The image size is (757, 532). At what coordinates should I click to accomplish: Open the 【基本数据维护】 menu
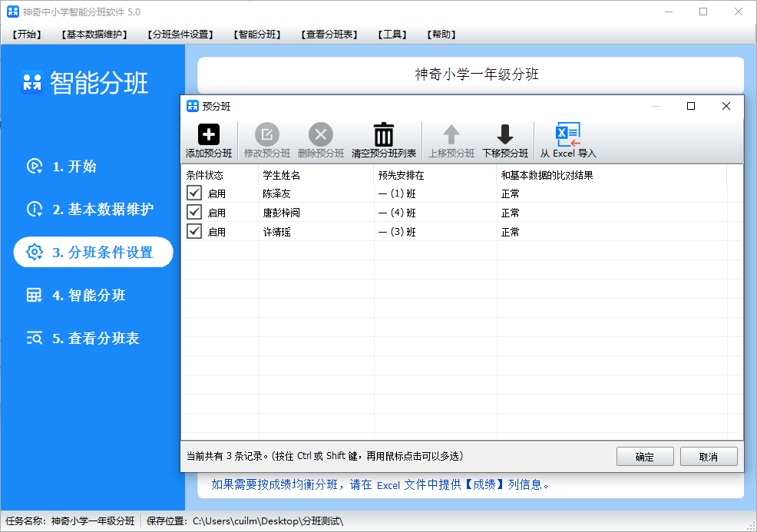click(94, 35)
